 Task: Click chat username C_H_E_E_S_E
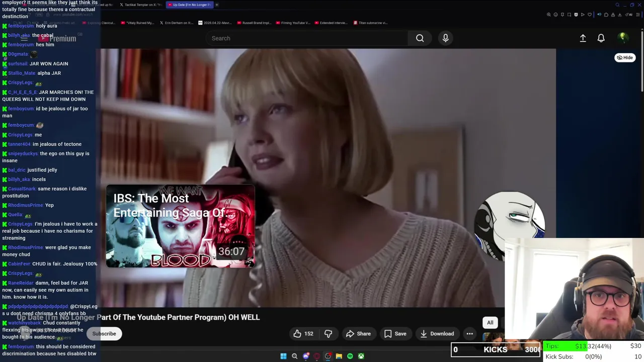coord(23,93)
